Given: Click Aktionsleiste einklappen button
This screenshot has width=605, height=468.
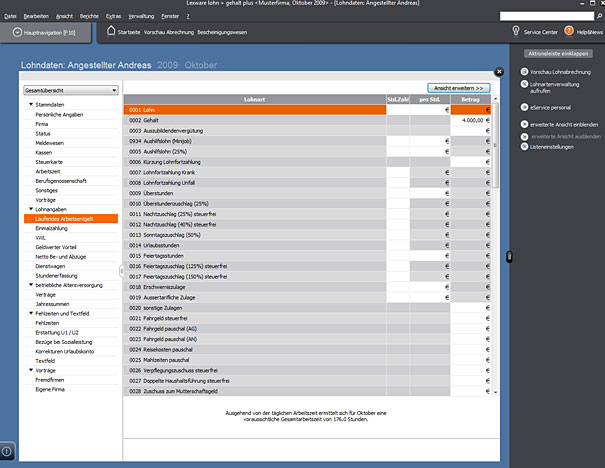Looking at the screenshot, I should pos(556,53).
